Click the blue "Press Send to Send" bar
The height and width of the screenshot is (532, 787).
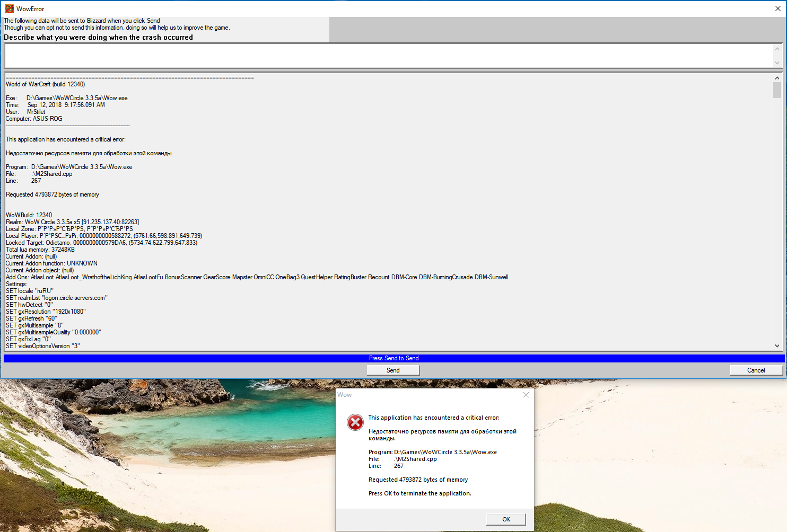click(x=393, y=358)
